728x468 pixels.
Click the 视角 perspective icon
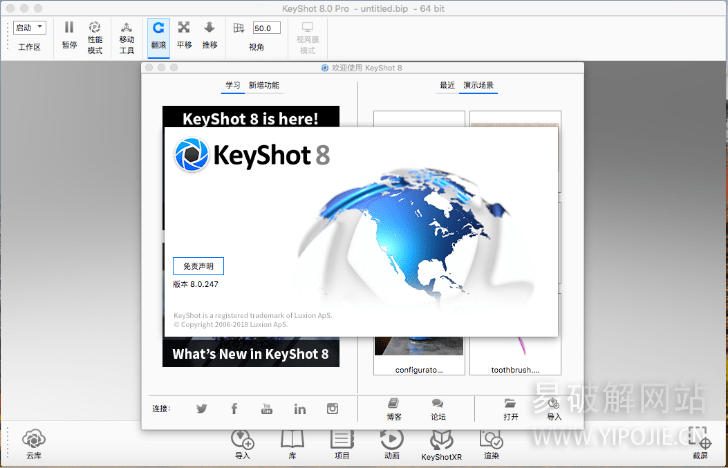pyautogui.click(x=239, y=28)
